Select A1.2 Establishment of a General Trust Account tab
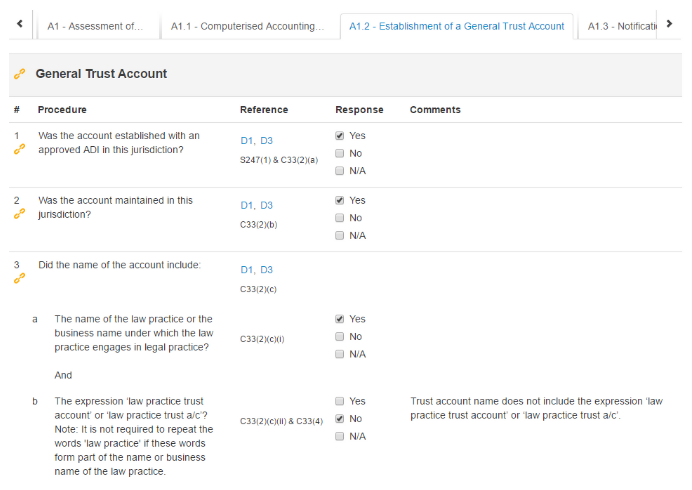The image size is (692, 490). [x=456, y=26]
